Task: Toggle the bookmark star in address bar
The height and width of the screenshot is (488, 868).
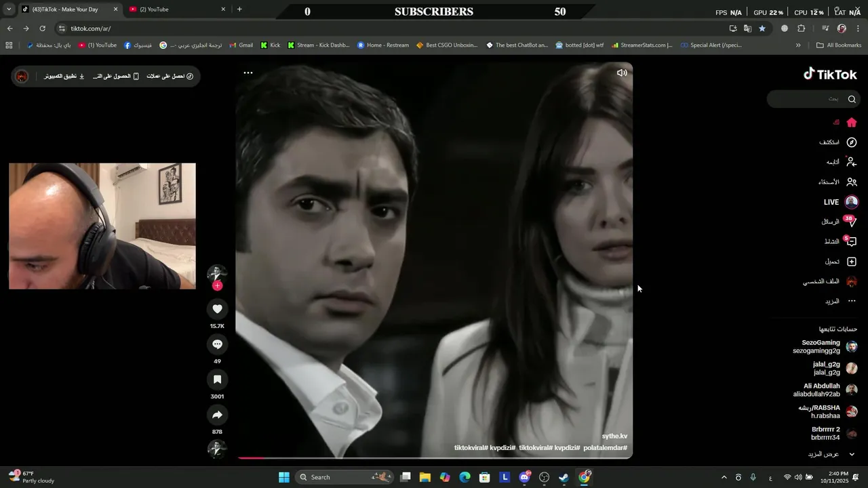Action: click(762, 28)
